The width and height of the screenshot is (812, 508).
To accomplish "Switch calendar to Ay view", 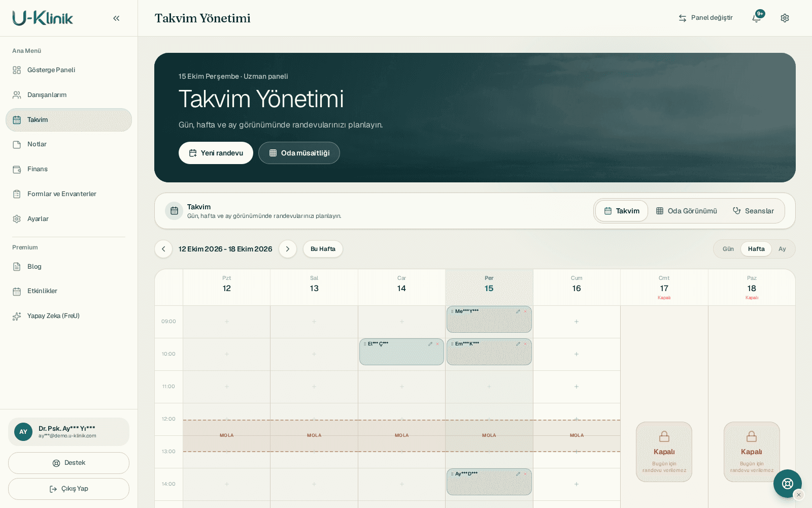I will click(x=782, y=249).
